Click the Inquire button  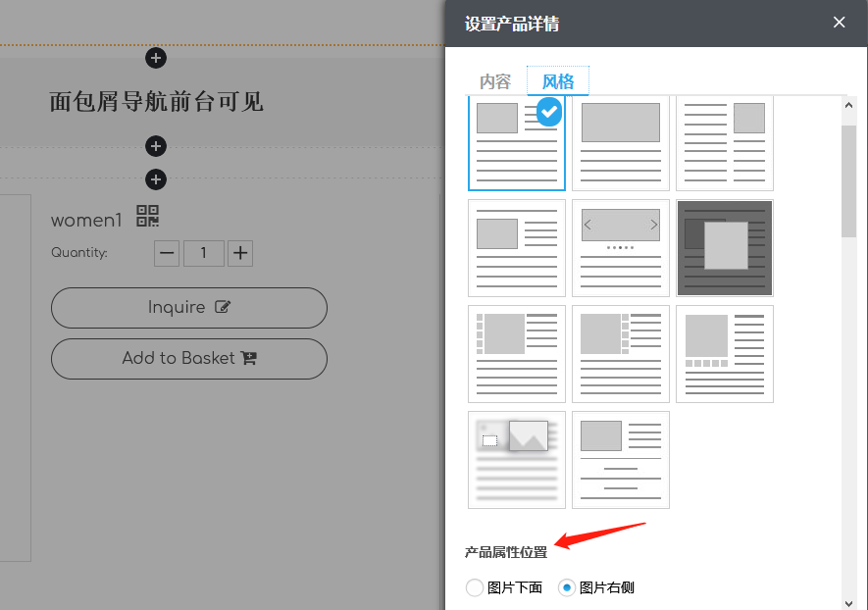188,307
